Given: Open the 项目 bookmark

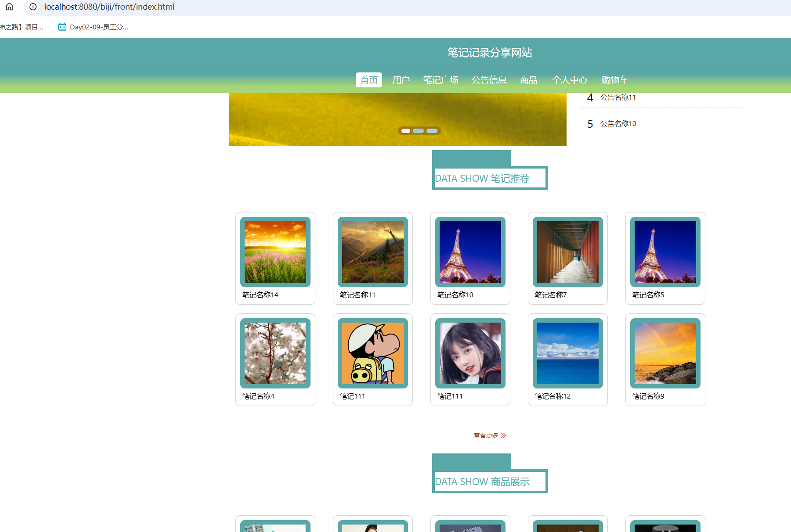Looking at the screenshot, I should coord(22,27).
